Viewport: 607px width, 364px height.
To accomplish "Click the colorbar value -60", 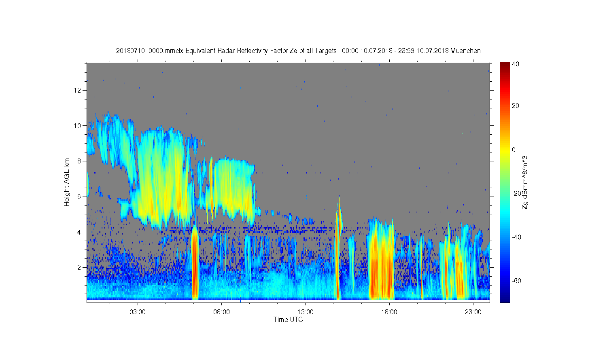I will 516,281.
